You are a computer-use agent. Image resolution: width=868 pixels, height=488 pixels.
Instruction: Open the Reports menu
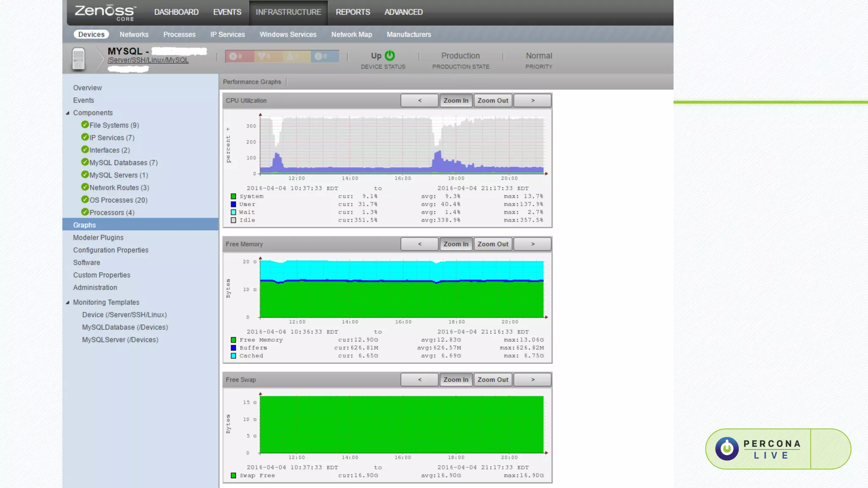coord(353,12)
